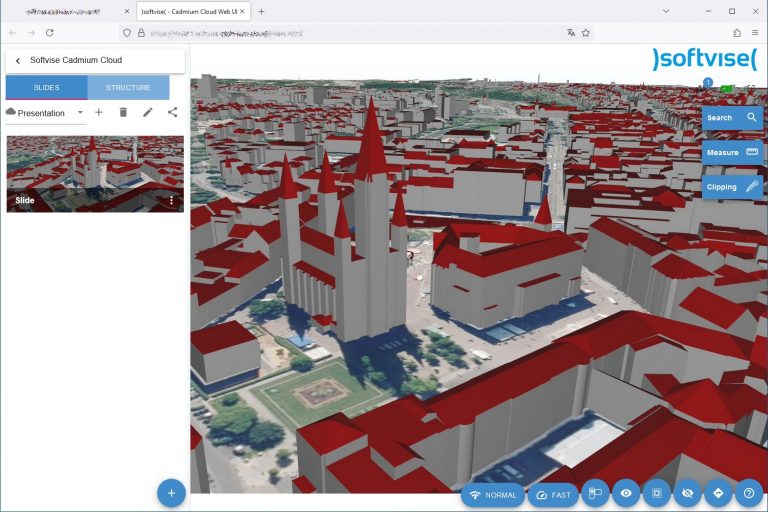
Task: Edit presentation with the pencil icon
Action: click(148, 113)
